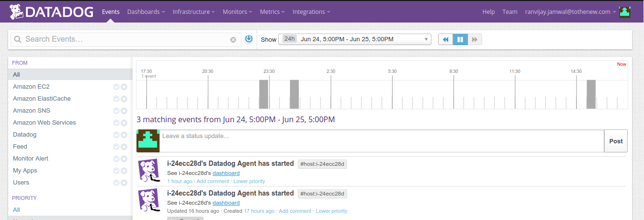644x220 pixels.
Task: Show only Amazon EC2 events checkmark
Action: tap(116, 87)
